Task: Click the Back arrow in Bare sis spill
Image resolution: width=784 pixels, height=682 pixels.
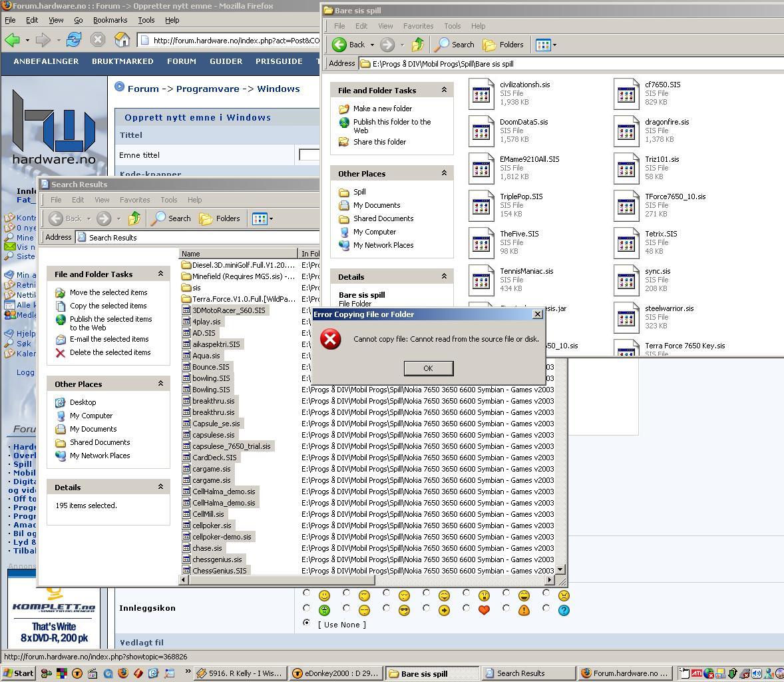Action: tap(349, 45)
